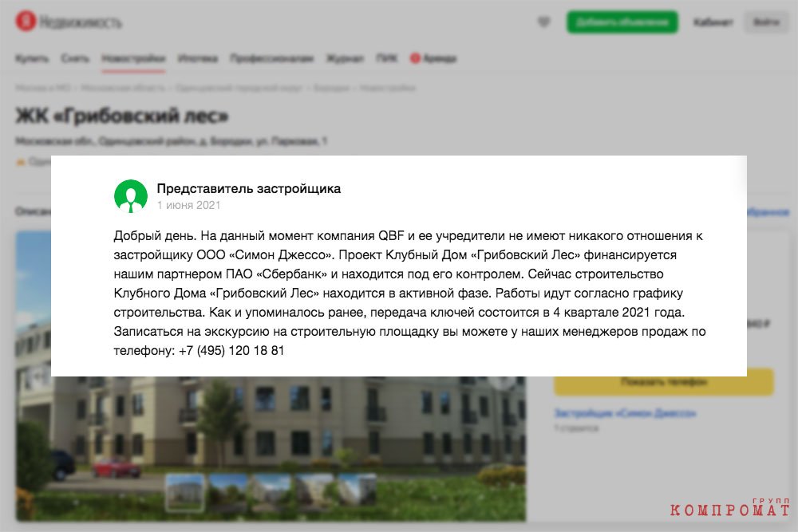
Task: Click the Войти login button
Action: point(765,22)
